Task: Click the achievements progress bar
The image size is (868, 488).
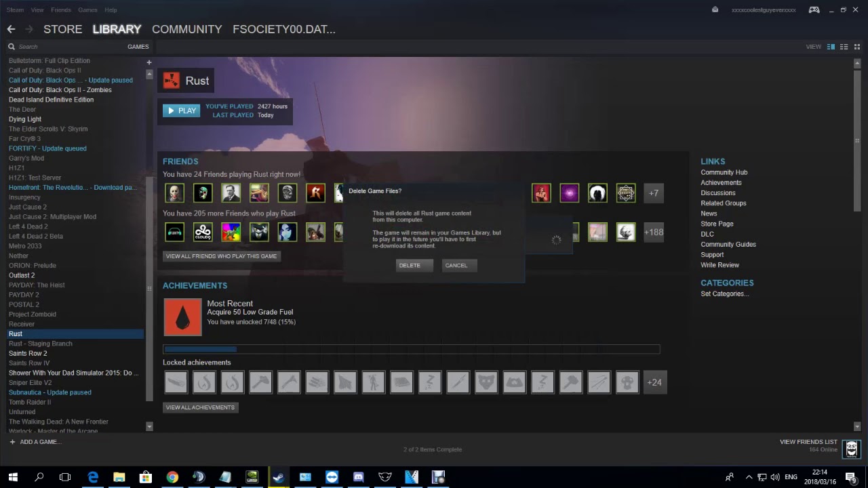Action: pyautogui.click(x=411, y=349)
